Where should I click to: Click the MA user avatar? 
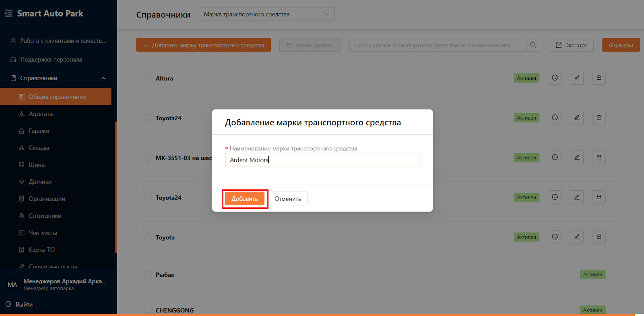[12, 285]
